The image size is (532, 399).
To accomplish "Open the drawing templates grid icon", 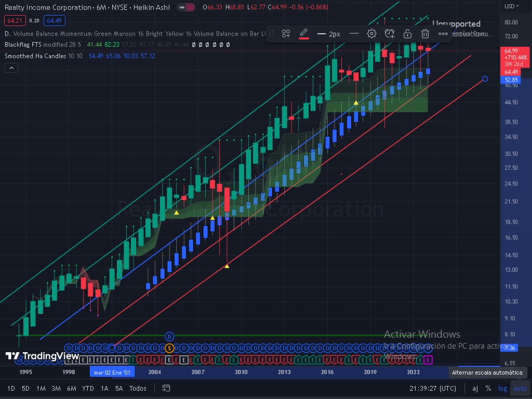I will click(x=286, y=34).
